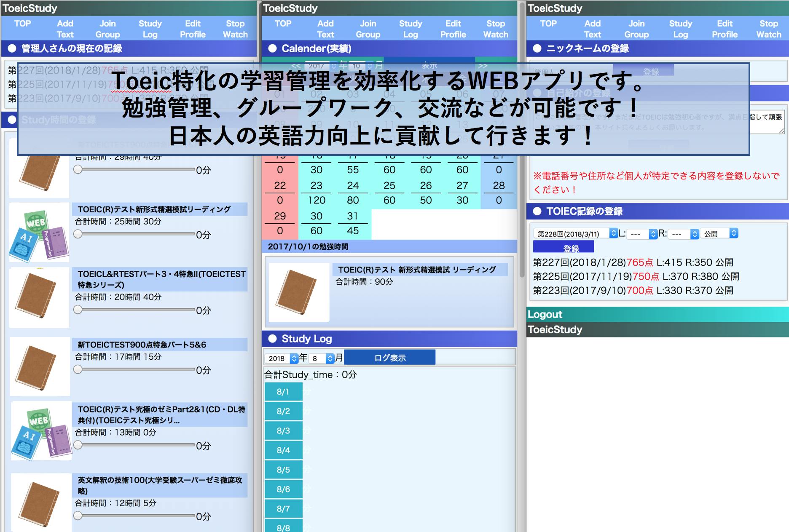Click the 第223回(2017/9/10) record in the right panel
This screenshot has height=532, width=789.
click(x=633, y=290)
